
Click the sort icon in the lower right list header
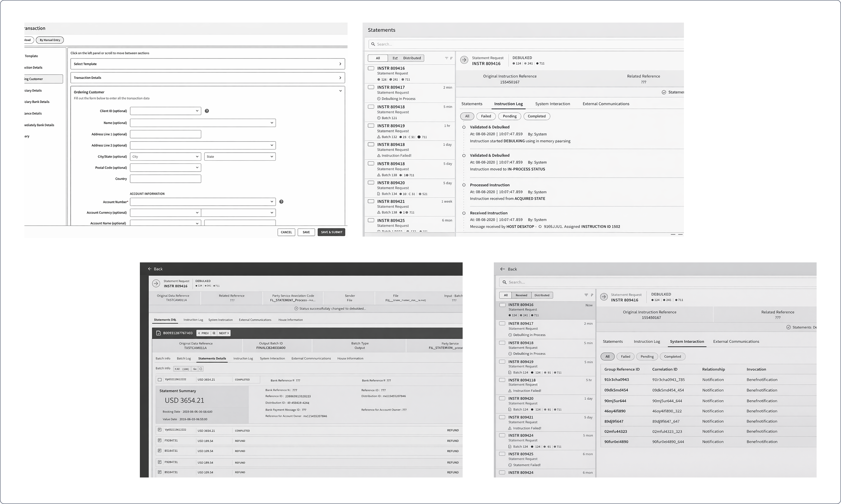click(592, 295)
